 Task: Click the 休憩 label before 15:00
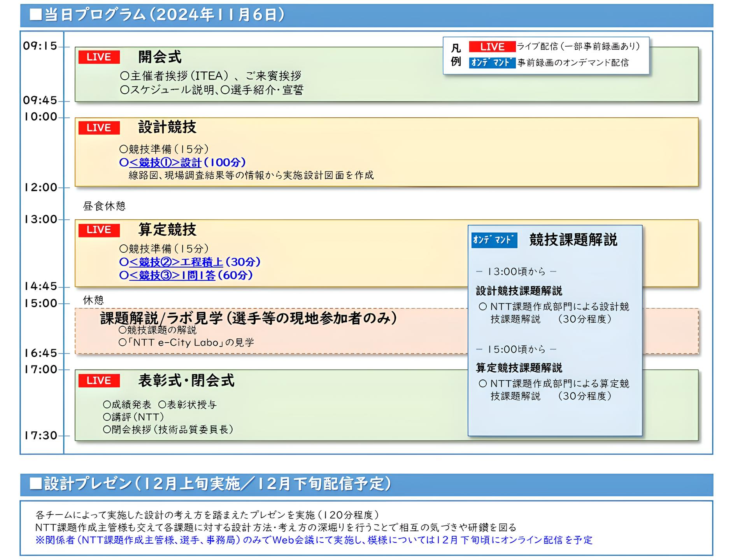(x=93, y=300)
